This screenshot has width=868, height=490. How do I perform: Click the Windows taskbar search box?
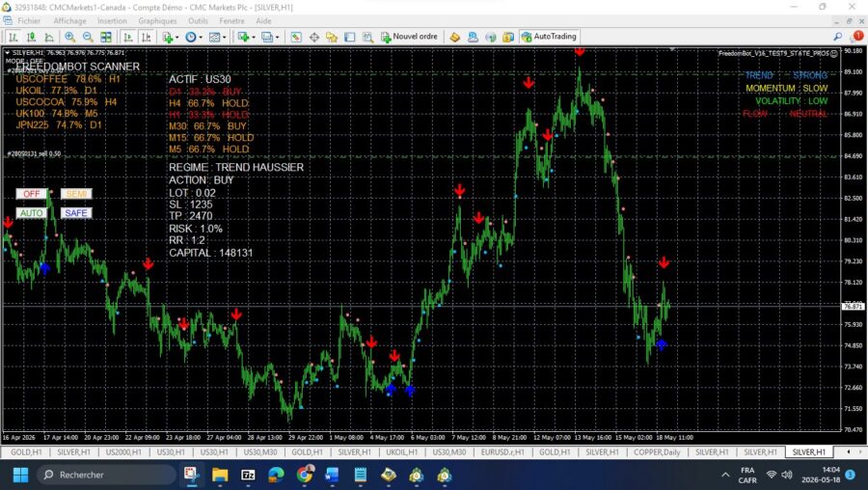point(107,475)
